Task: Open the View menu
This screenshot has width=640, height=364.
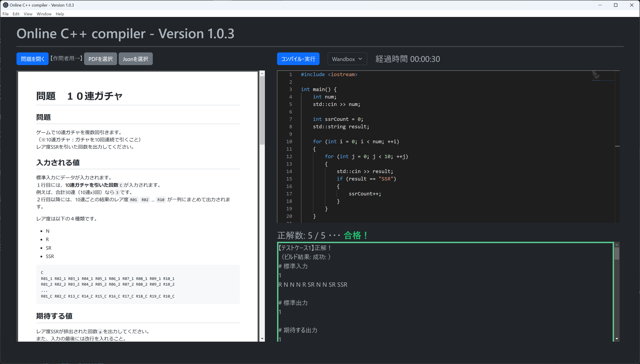Action: click(28, 14)
